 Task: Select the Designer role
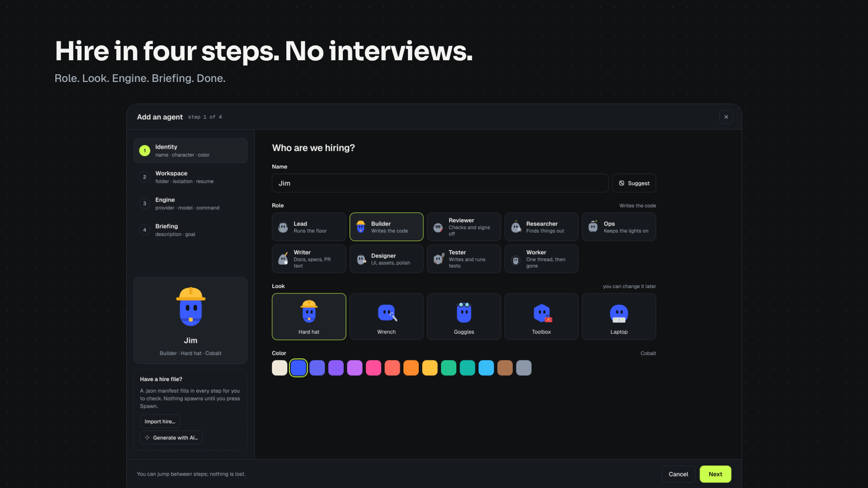coord(386,259)
